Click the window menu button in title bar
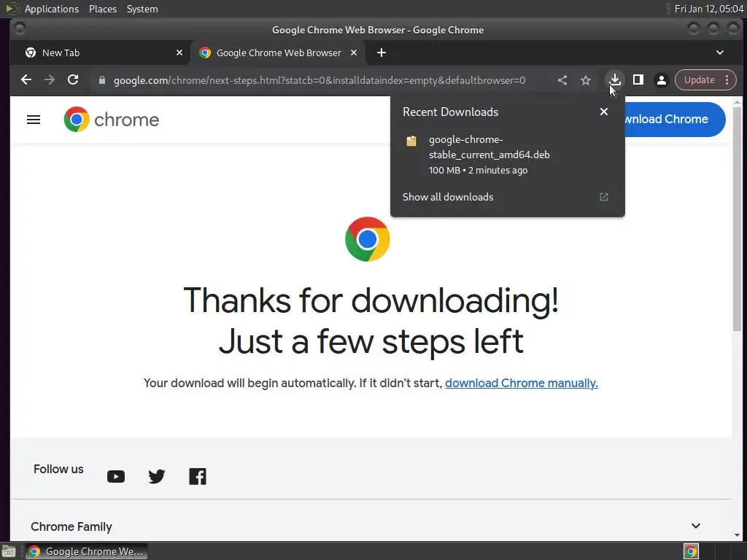This screenshot has height=560, width=747. [x=20, y=29]
